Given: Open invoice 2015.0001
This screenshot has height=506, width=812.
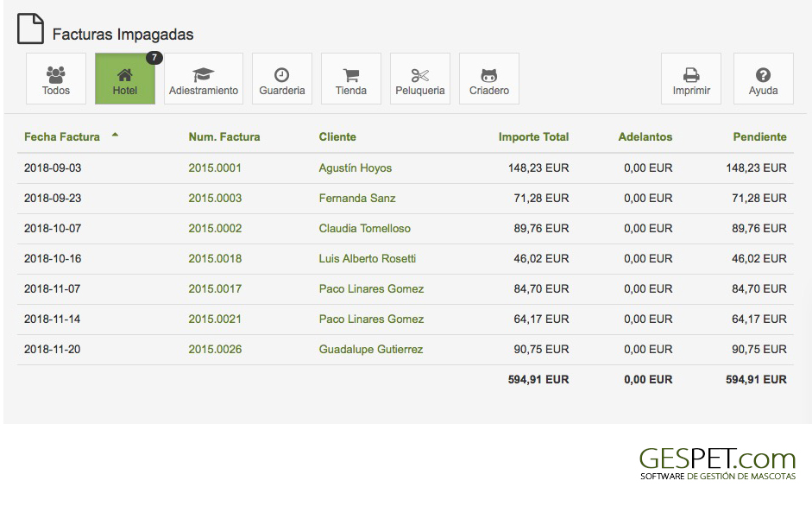Looking at the screenshot, I should (x=215, y=168).
